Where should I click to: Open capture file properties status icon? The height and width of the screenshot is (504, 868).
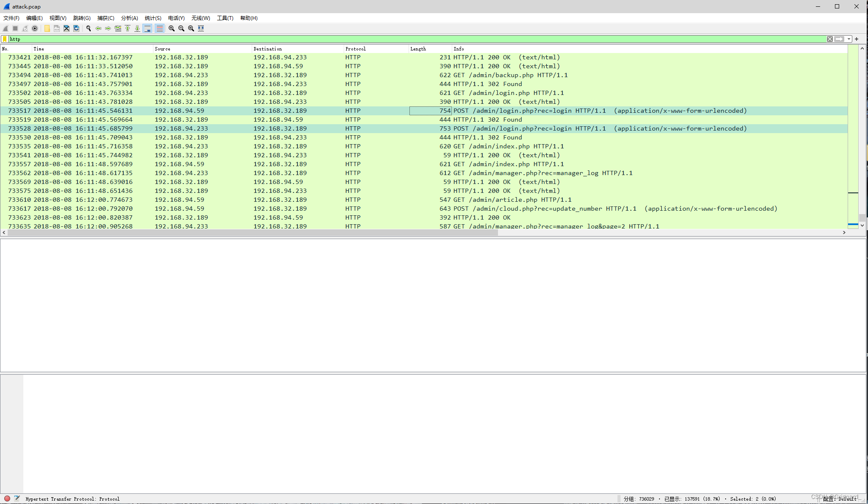tap(17, 498)
